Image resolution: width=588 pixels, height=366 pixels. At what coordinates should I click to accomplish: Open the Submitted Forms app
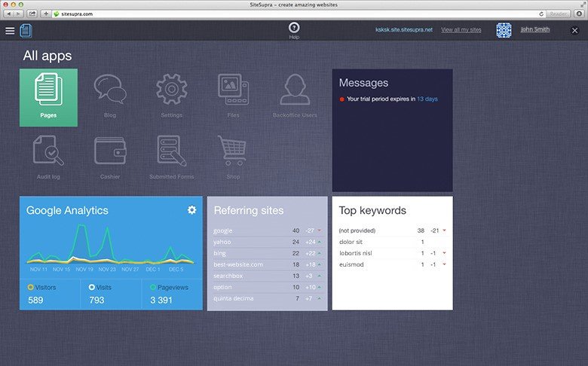171,157
